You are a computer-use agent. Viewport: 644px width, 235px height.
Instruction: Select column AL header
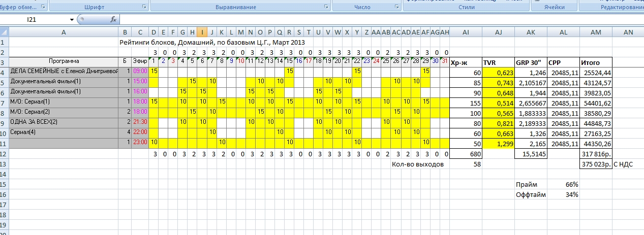(563, 32)
